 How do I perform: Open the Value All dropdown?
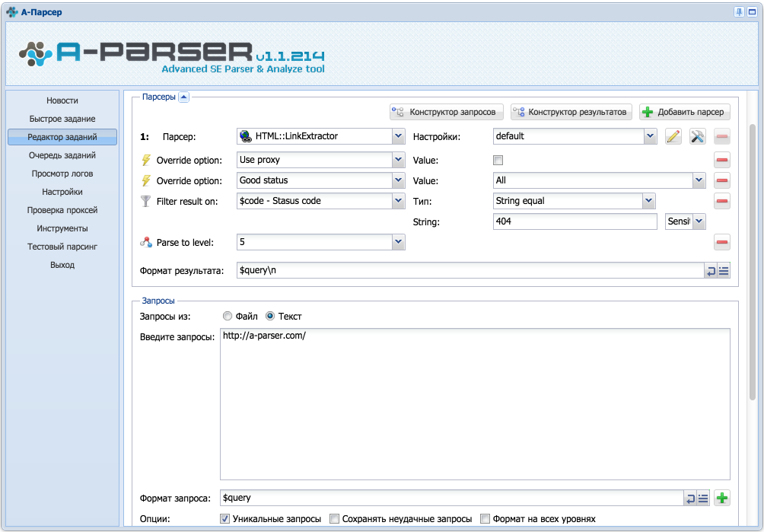pyautogui.click(x=699, y=180)
